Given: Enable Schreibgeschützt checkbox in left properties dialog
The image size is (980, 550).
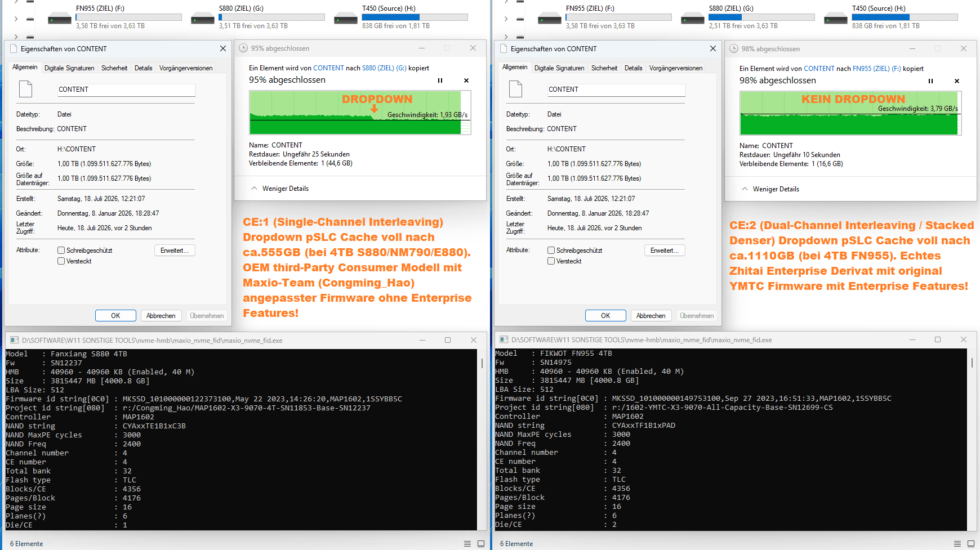Looking at the screenshot, I should coord(61,250).
